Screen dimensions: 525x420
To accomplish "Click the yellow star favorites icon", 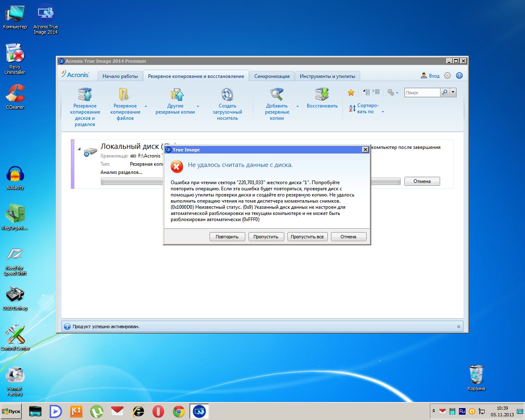I will point(351,93).
